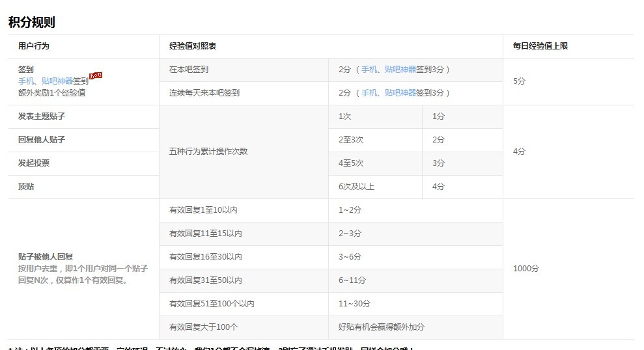Image resolution: width=644 pixels, height=350 pixels.
Task: Click the 4至5次 count cell
Action: [x=375, y=163]
